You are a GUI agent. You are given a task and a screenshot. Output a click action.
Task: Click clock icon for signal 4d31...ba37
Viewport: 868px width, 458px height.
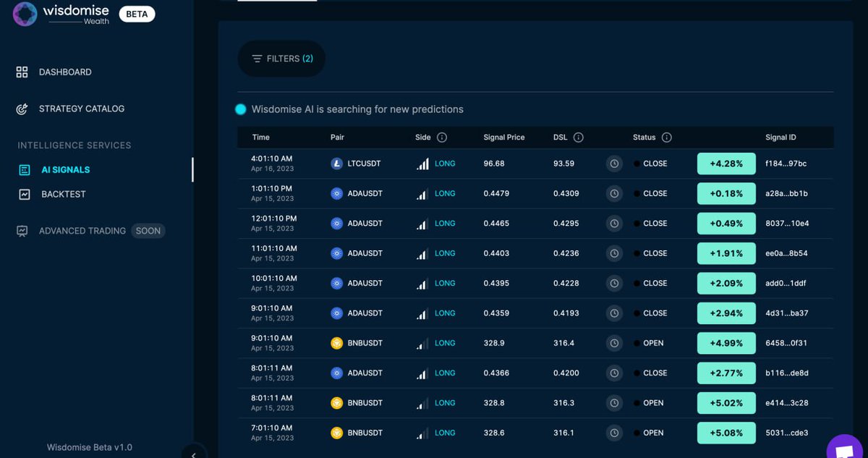tap(614, 313)
